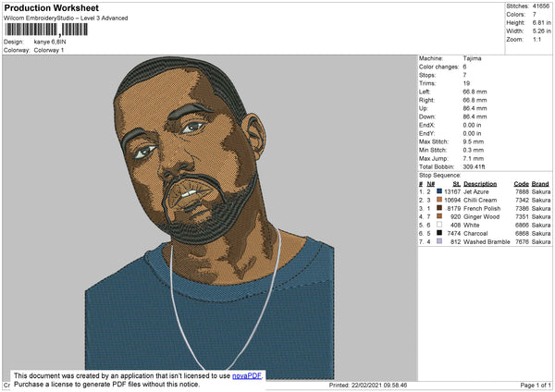
Task: Click the Total Bobbin value 309.41ft
Action: click(474, 166)
